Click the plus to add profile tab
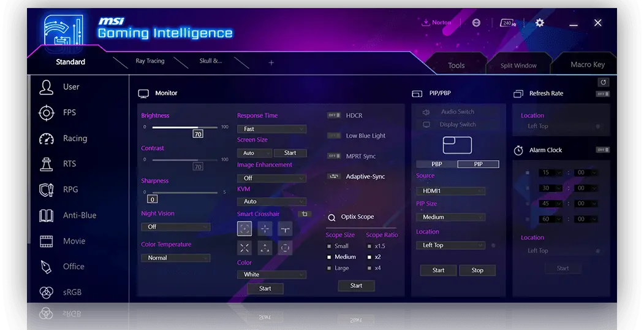The width and height of the screenshot is (644, 330). pyautogui.click(x=271, y=63)
